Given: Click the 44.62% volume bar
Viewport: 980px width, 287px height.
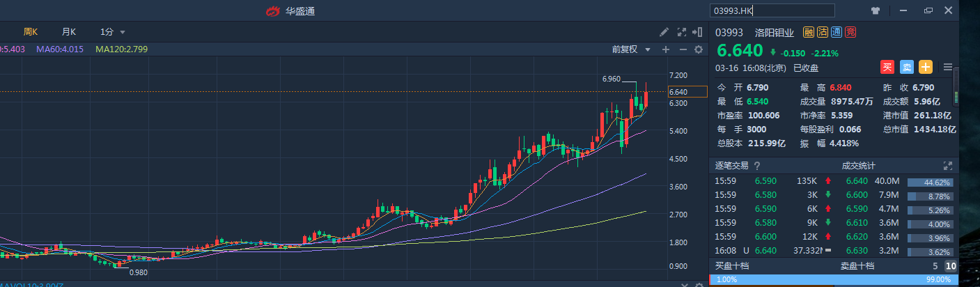Looking at the screenshot, I should click(931, 183).
